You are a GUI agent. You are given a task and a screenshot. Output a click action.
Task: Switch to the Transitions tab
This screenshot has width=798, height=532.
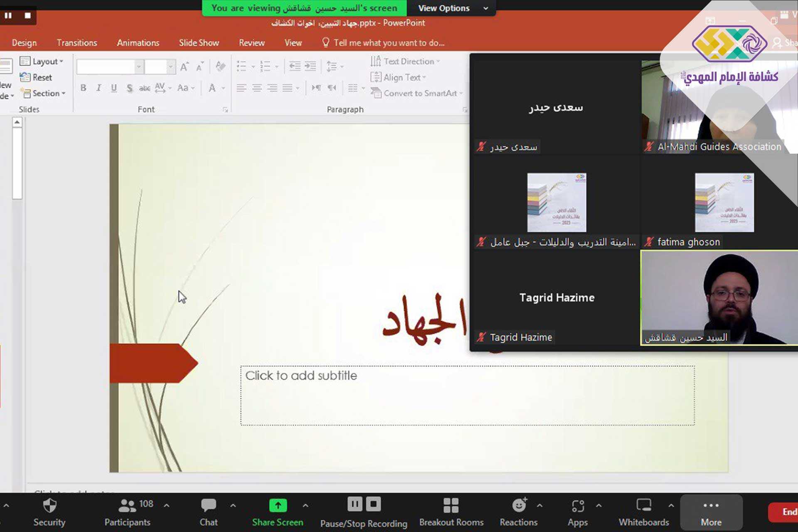(x=77, y=43)
